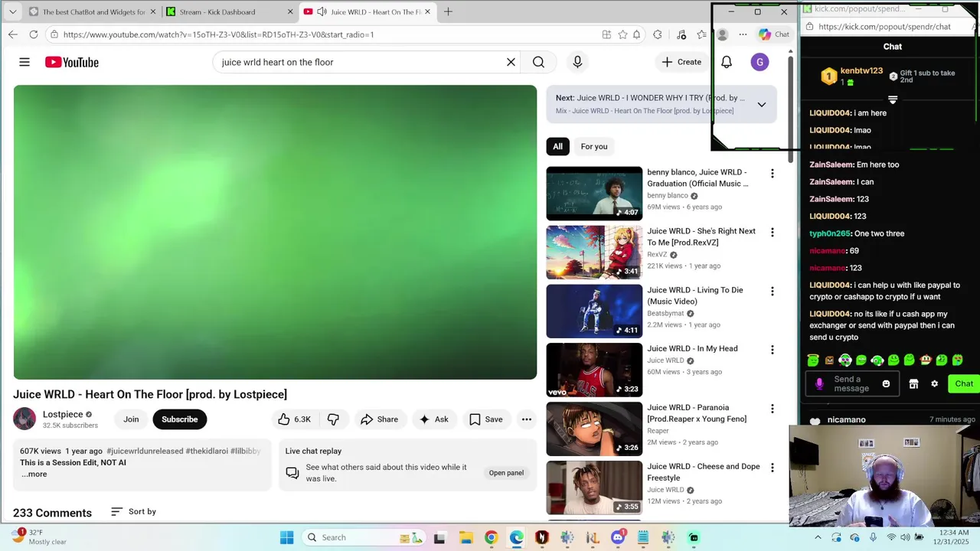This screenshot has height=551, width=980.
Task: Focus the Kick Send a message field
Action: [x=851, y=384]
